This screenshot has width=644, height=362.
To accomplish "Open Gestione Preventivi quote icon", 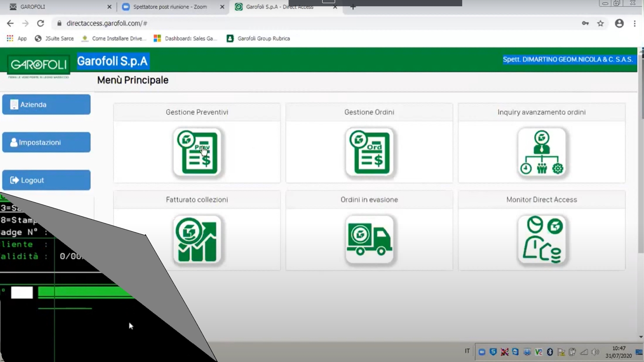I will [197, 152].
